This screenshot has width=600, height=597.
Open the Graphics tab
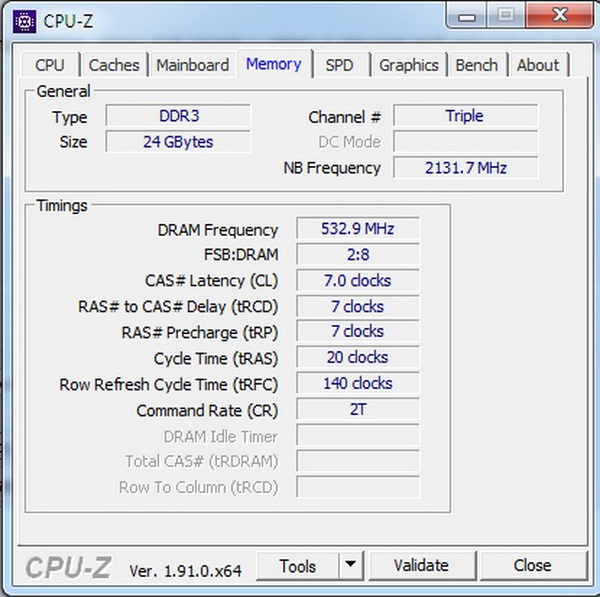point(409,65)
